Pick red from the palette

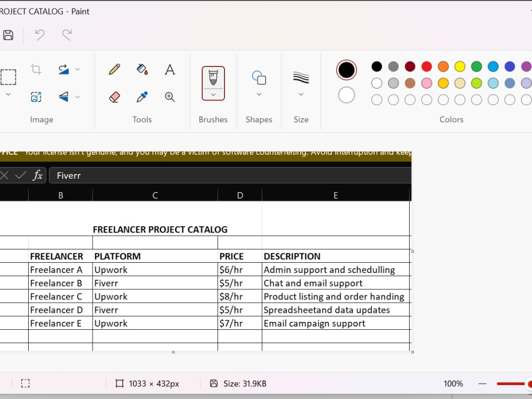pyautogui.click(x=427, y=66)
